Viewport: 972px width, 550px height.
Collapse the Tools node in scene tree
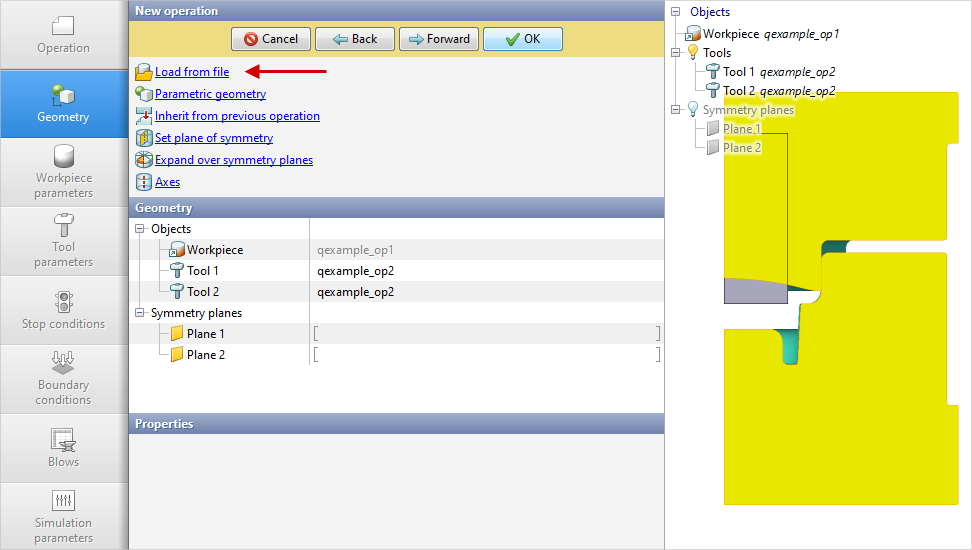tap(676, 53)
